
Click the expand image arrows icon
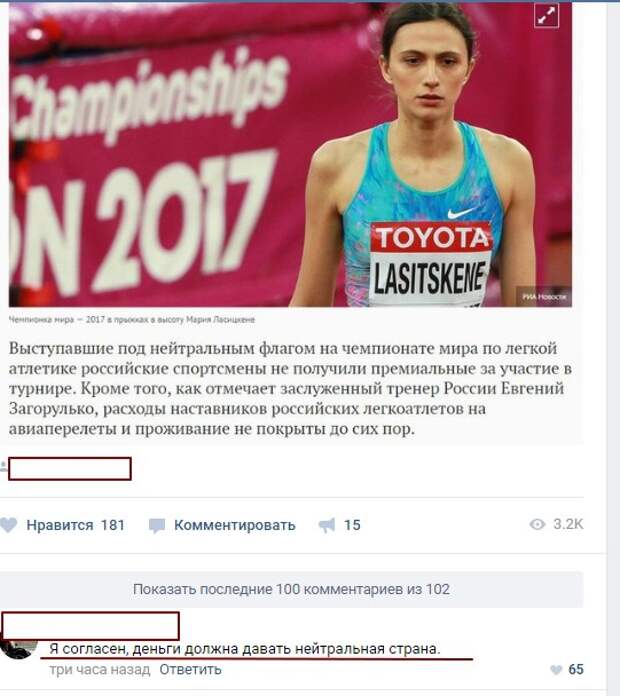(546, 16)
